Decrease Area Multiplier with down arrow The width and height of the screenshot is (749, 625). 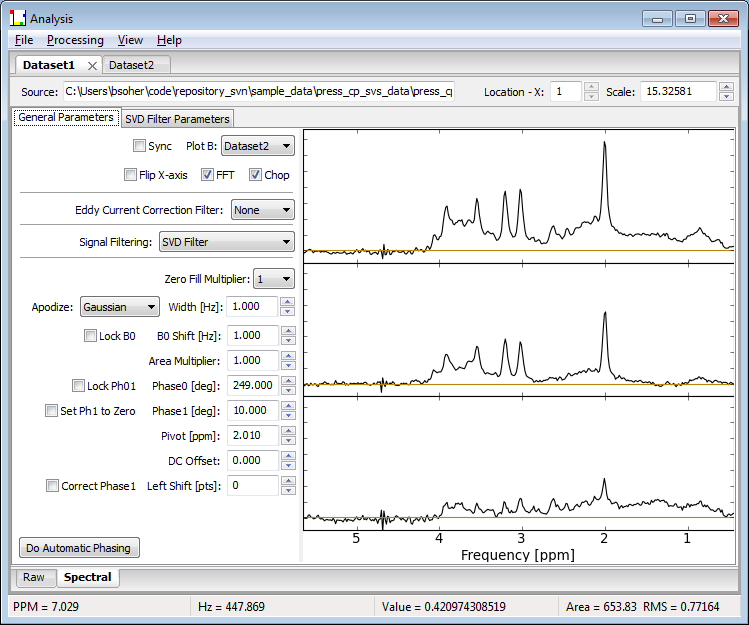pos(288,365)
